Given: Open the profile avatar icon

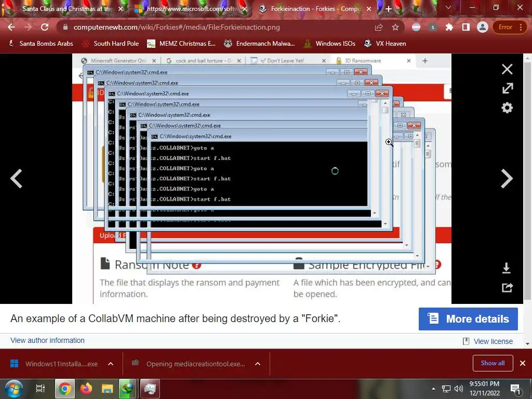Looking at the screenshot, I should click(x=482, y=27).
